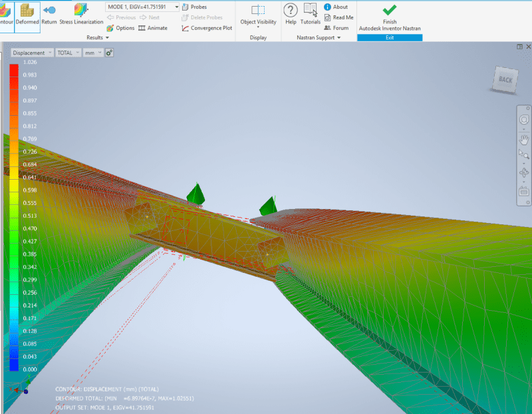Screen dimensions: 532x414
Task: Click the Display panel label
Action: pos(258,37)
